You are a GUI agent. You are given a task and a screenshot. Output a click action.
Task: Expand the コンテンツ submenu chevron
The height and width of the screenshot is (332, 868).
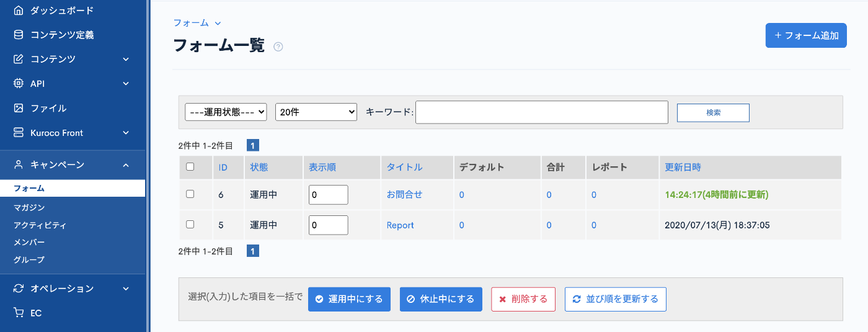click(126, 59)
